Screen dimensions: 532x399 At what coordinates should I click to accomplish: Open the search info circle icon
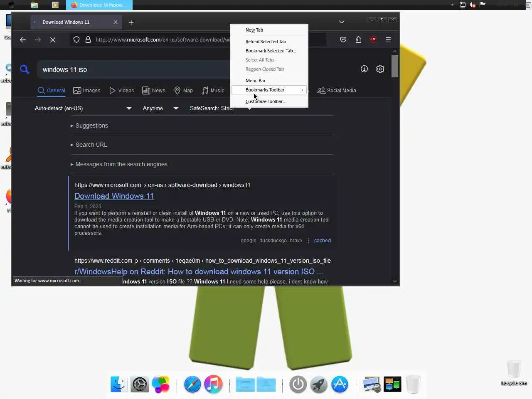tap(364, 69)
